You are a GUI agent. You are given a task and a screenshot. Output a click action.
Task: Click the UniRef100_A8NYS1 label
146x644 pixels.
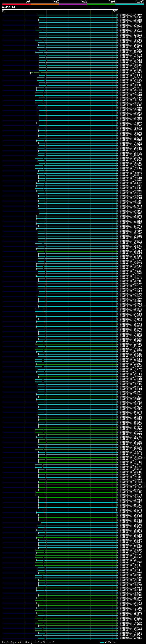click(x=131, y=88)
